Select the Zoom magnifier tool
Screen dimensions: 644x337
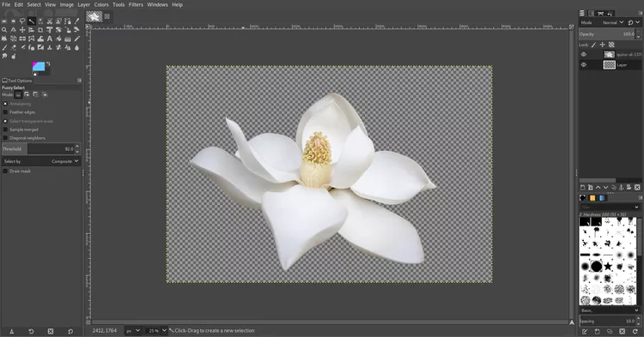[x=4, y=30]
